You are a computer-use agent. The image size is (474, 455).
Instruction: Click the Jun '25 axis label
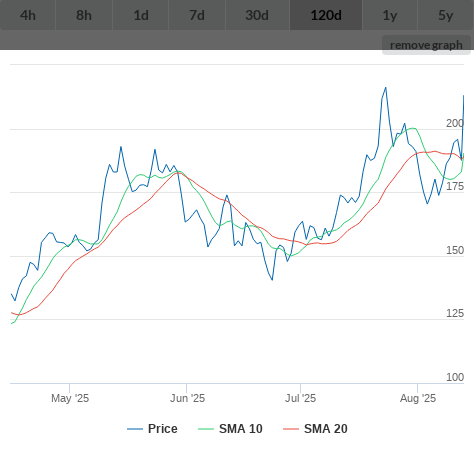pyautogui.click(x=187, y=398)
